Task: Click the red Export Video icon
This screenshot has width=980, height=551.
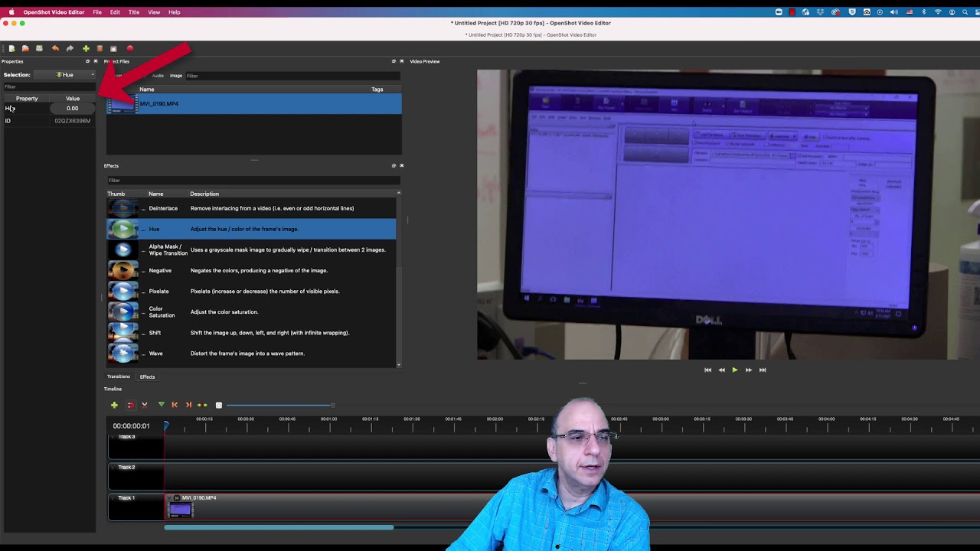Action: (130, 48)
